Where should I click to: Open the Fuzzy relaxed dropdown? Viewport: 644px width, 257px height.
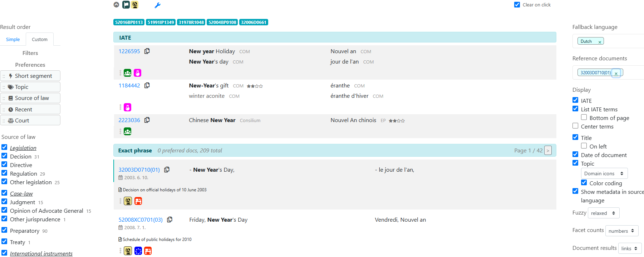tap(603, 213)
